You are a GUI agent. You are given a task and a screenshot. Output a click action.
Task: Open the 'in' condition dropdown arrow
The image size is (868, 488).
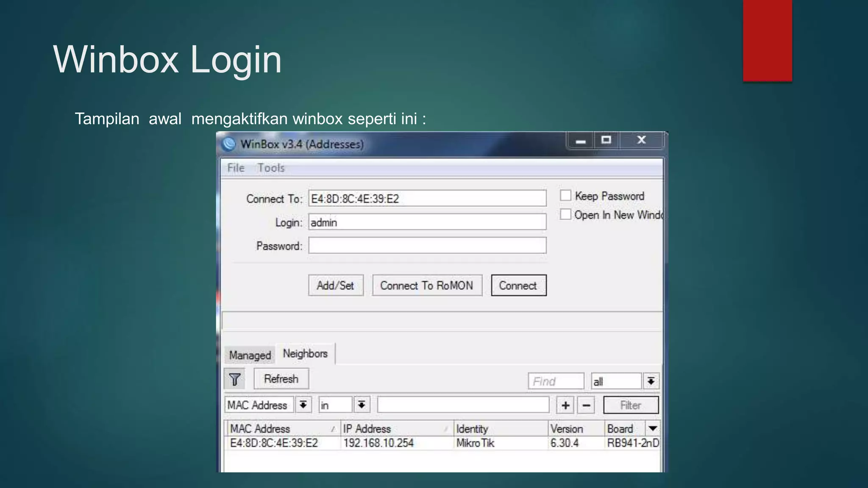[x=362, y=405]
